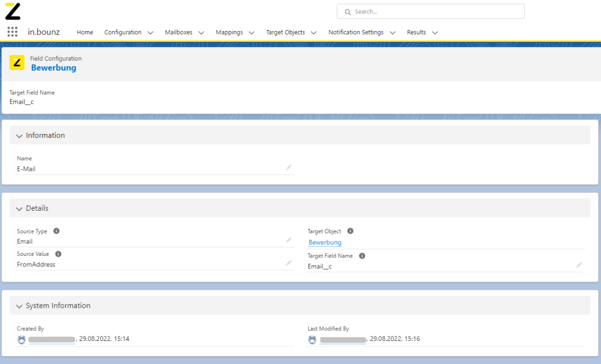601x364 pixels.
Task: Show info tooltip for Target Field Name
Action: [362, 256]
